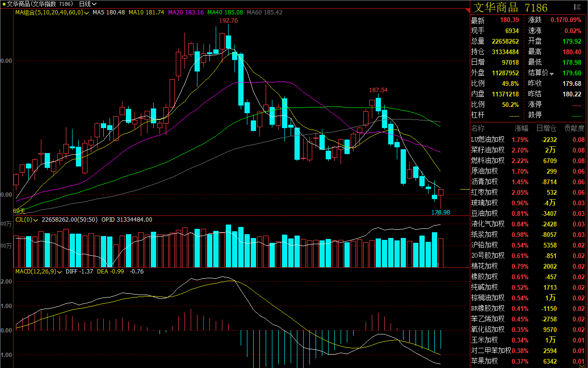Select the MA10 181.74 legend label
Viewport: 588px width, 368px height.
[147, 12]
